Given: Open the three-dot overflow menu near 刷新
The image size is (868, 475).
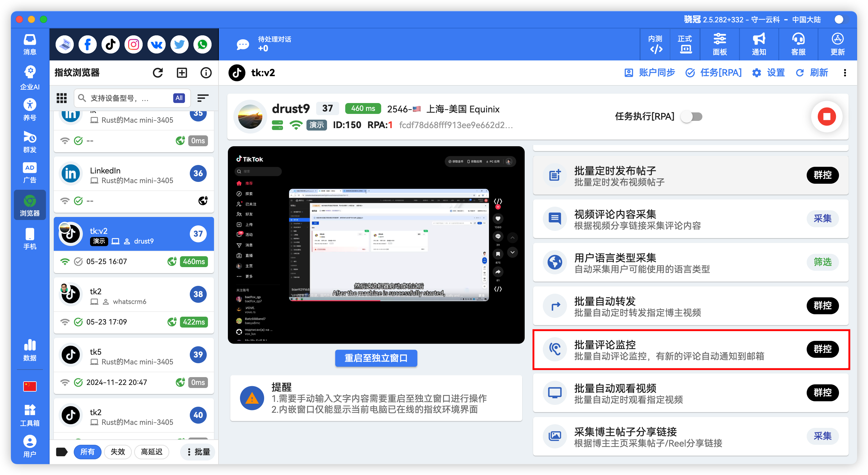Looking at the screenshot, I should point(845,73).
